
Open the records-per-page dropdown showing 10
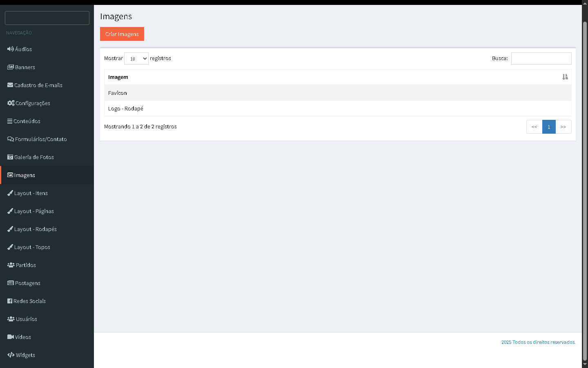pyautogui.click(x=136, y=58)
